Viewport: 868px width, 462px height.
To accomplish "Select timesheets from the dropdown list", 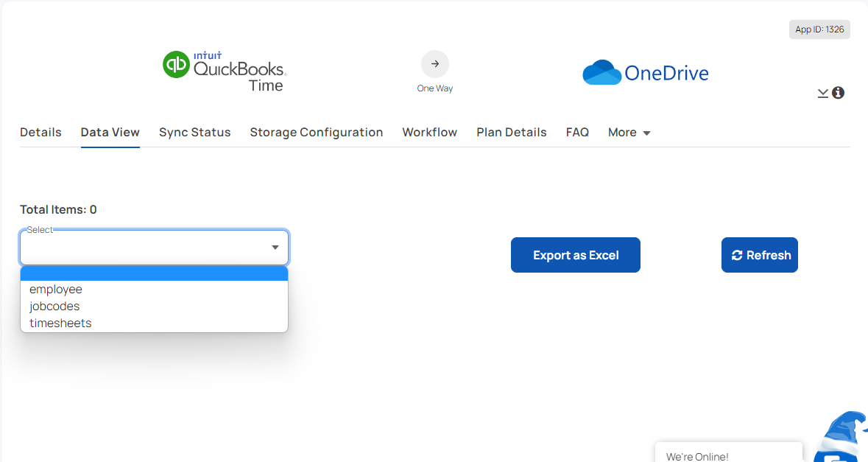I will [155, 323].
